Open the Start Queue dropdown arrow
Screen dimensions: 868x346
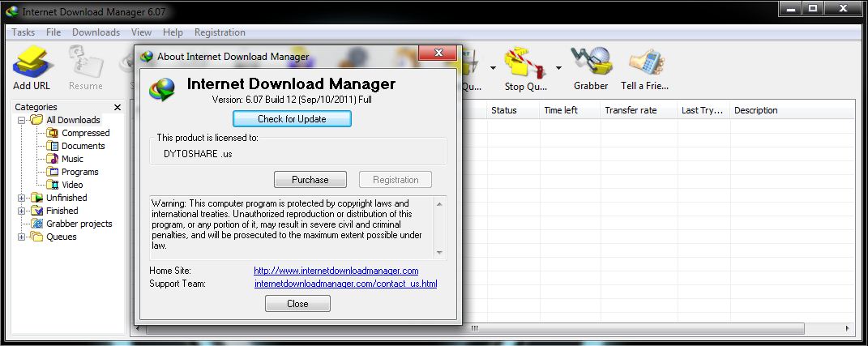tap(493, 68)
